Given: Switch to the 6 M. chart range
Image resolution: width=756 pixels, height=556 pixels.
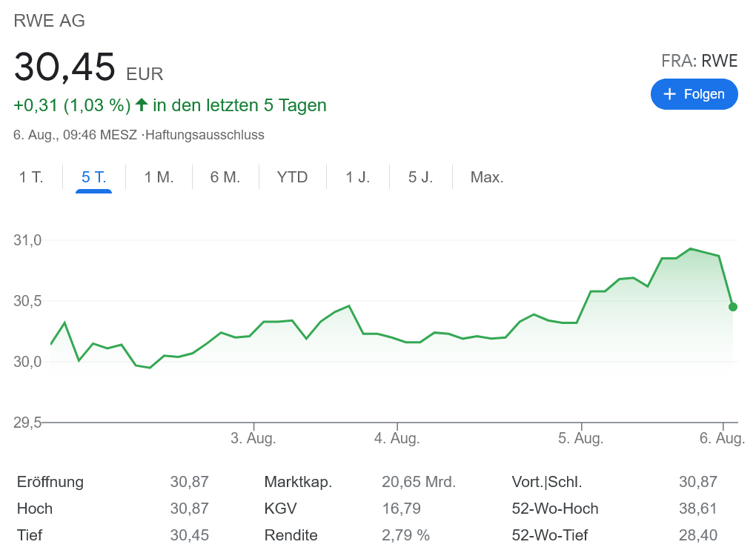Looking at the screenshot, I should [x=225, y=177].
